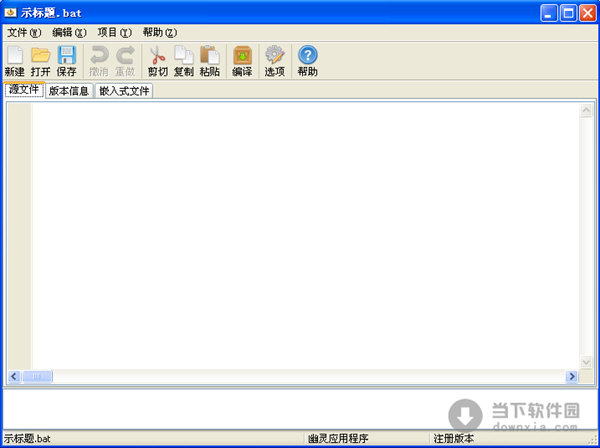Switch to the 源文件 tab

pyautogui.click(x=24, y=90)
